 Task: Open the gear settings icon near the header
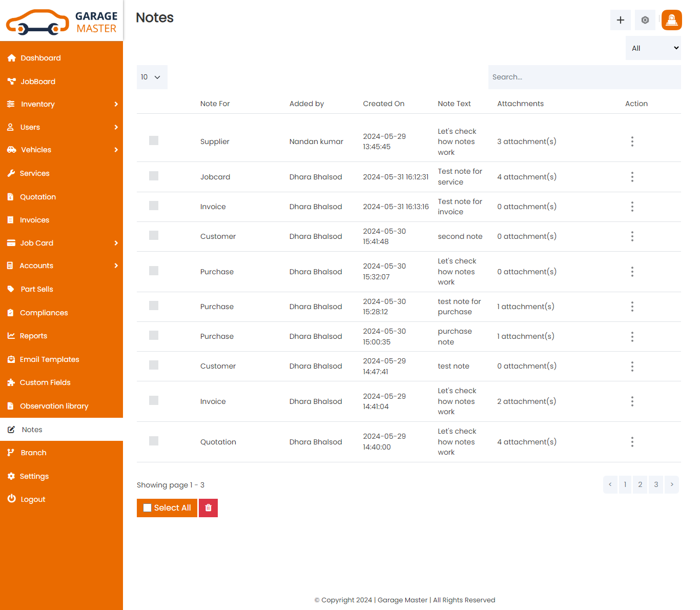click(645, 20)
